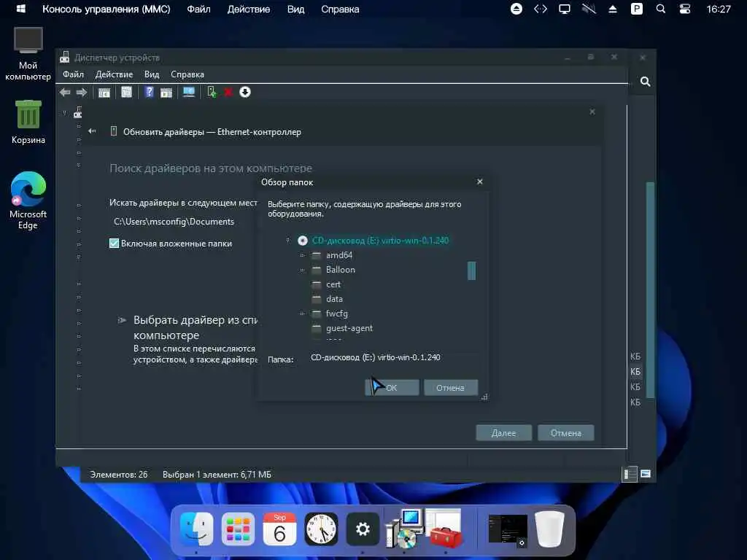Open the Microsoft Edge desktop shortcut
Screen dimensions: 747x560
[28, 200]
